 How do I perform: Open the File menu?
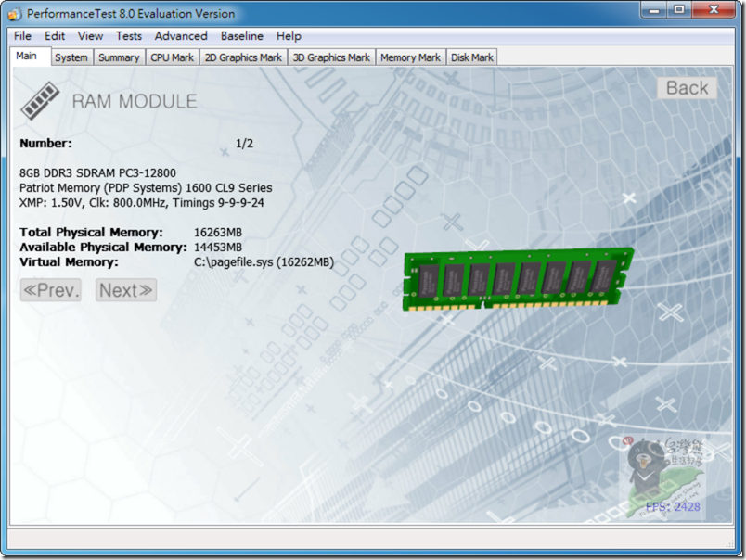22,36
